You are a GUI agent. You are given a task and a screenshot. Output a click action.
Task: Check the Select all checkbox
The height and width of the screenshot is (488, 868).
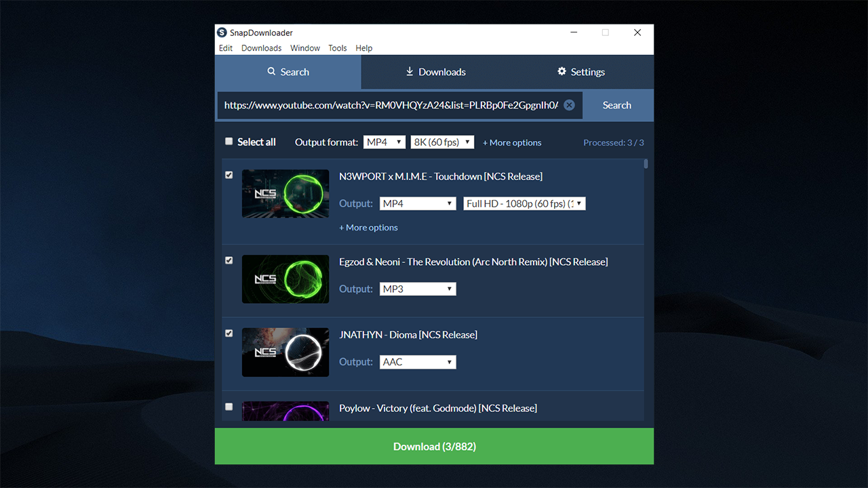[229, 142]
